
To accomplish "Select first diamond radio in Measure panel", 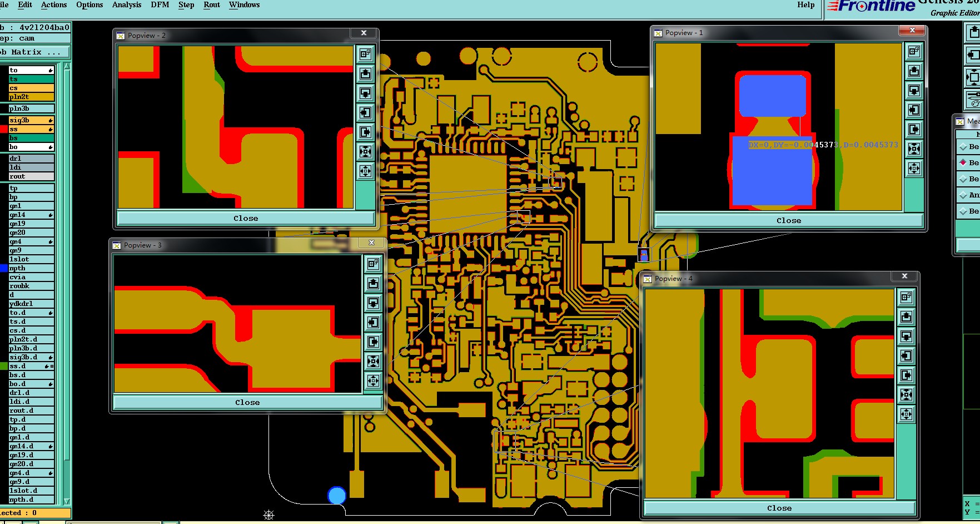I will 963,146.
